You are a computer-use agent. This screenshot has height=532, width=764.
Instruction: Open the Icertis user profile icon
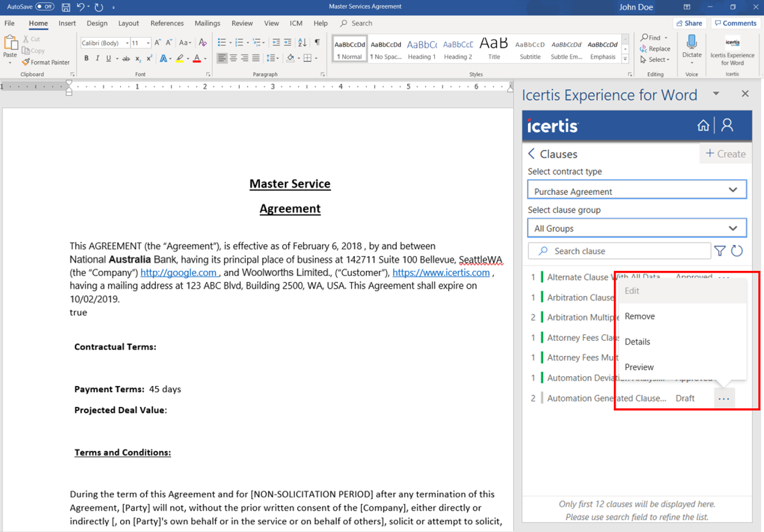[x=727, y=126]
